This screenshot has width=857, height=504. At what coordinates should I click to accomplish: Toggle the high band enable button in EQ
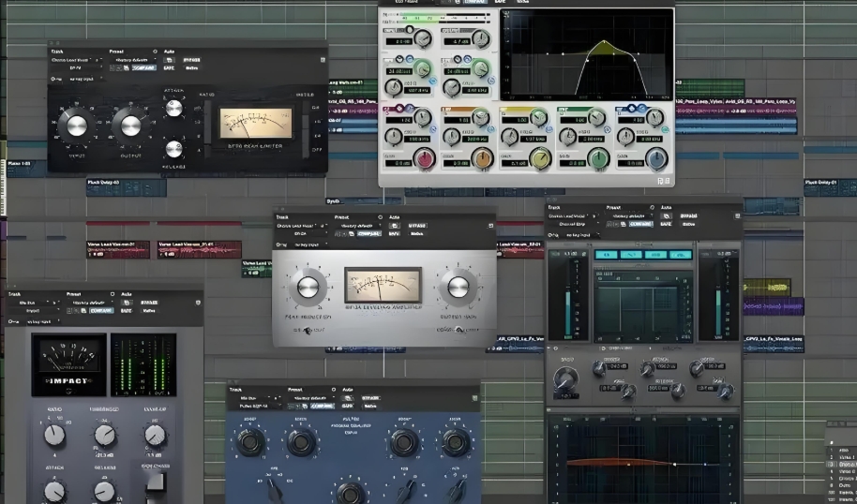(x=665, y=129)
